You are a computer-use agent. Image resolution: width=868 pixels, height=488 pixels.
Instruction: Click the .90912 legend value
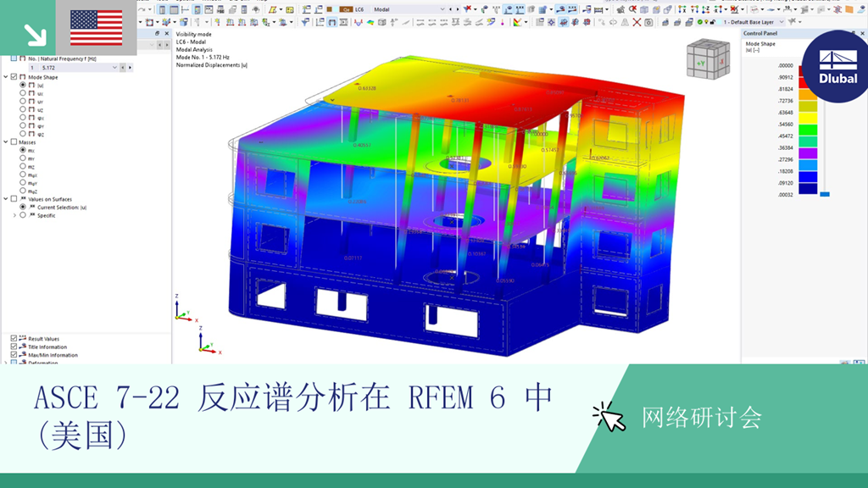coord(785,77)
